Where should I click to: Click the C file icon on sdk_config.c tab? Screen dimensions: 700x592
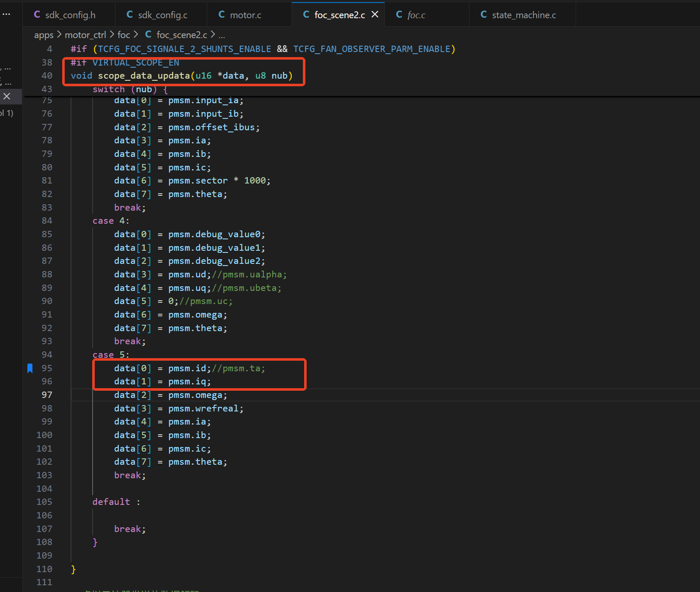pyautogui.click(x=130, y=15)
